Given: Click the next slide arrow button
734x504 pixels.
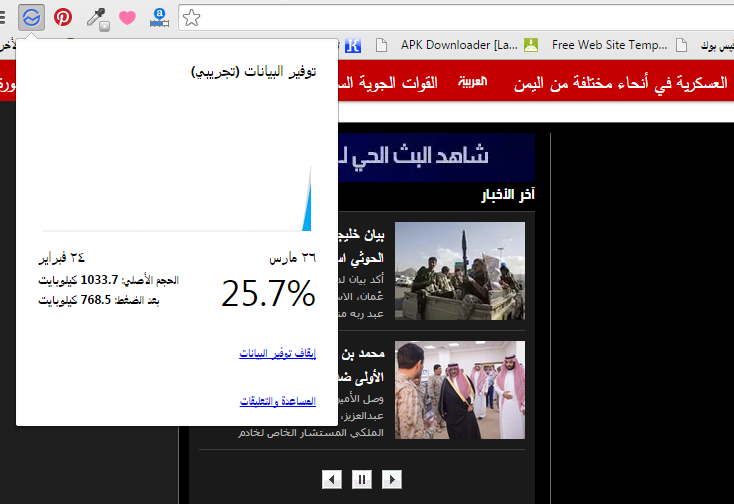Looking at the screenshot, I should pyautogui.click(x=392, y=479).
